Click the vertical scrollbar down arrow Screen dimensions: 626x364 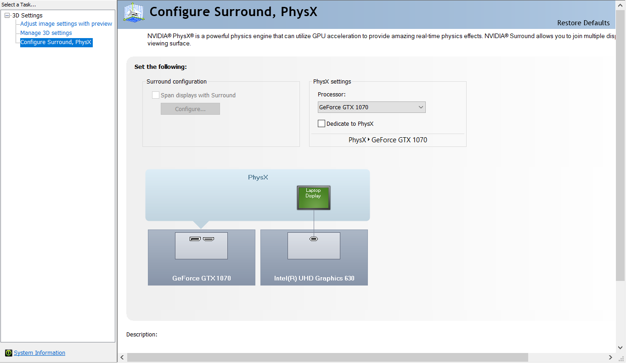point(621,347)
